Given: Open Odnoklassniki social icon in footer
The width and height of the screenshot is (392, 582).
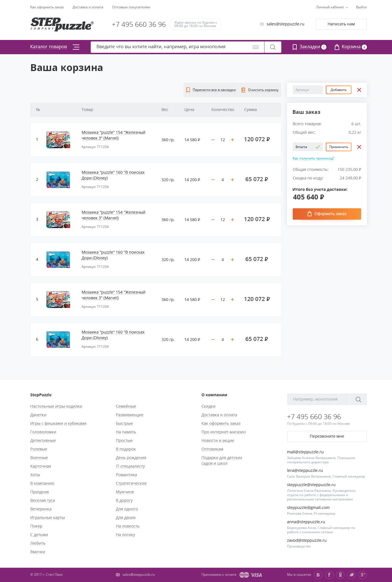Looking at the screenshot, I should (340, 575).
